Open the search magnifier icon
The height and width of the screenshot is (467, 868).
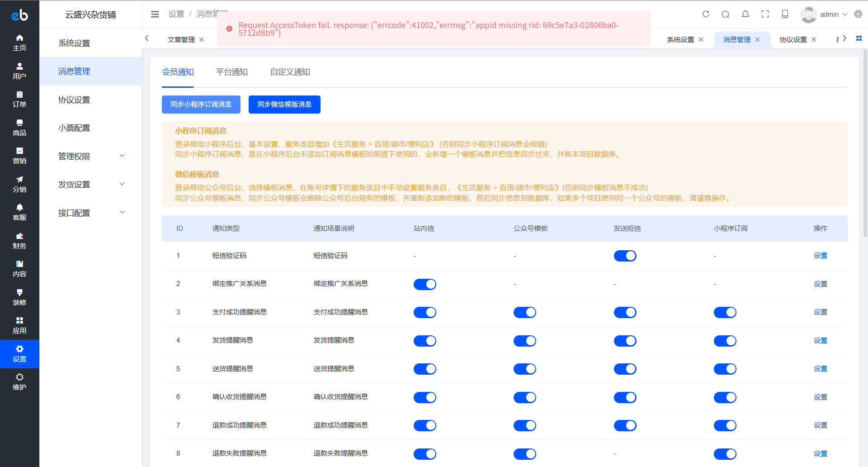726,14
